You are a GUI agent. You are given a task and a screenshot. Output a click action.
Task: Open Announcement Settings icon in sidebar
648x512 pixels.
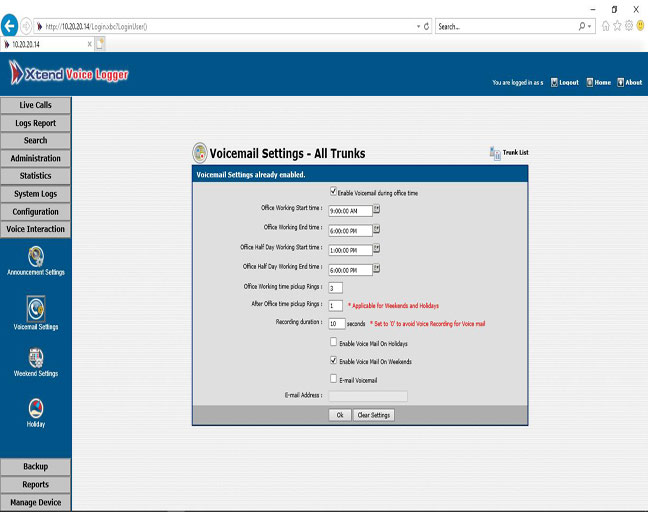point(36,256)
